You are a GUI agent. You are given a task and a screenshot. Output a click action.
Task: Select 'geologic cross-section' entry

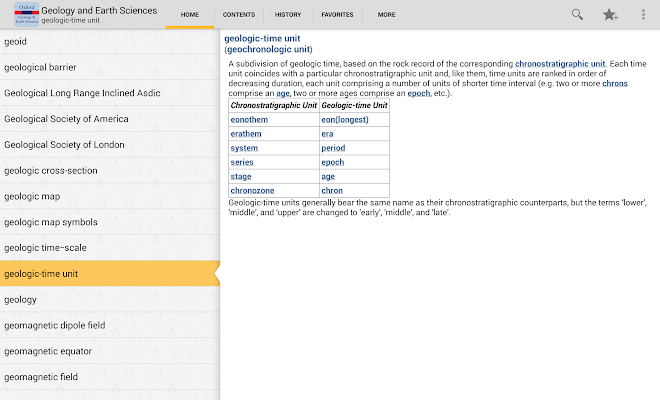tap(110, 171)
